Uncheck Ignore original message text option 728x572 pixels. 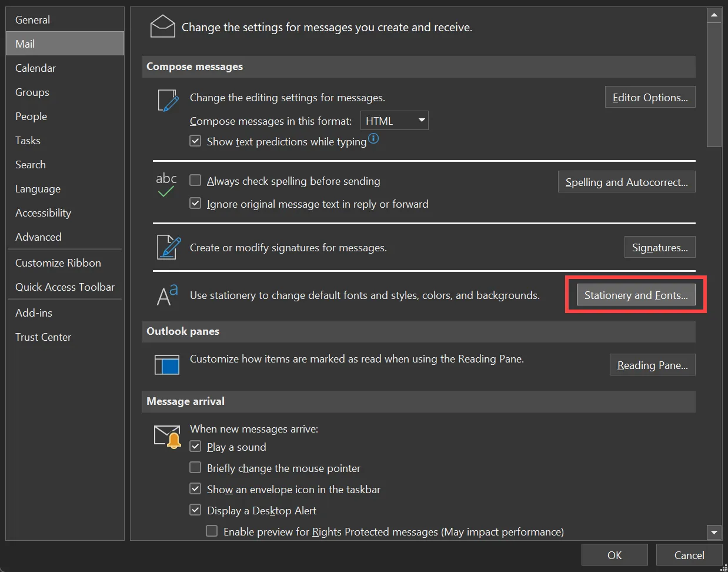pyautogui.click(x=195, y=204)
